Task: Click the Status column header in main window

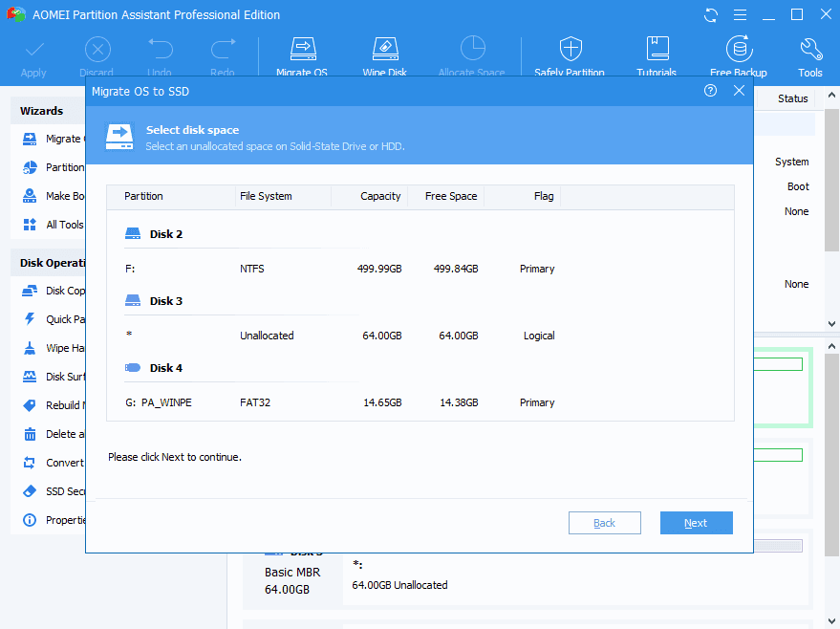Action: coord(793,98)
